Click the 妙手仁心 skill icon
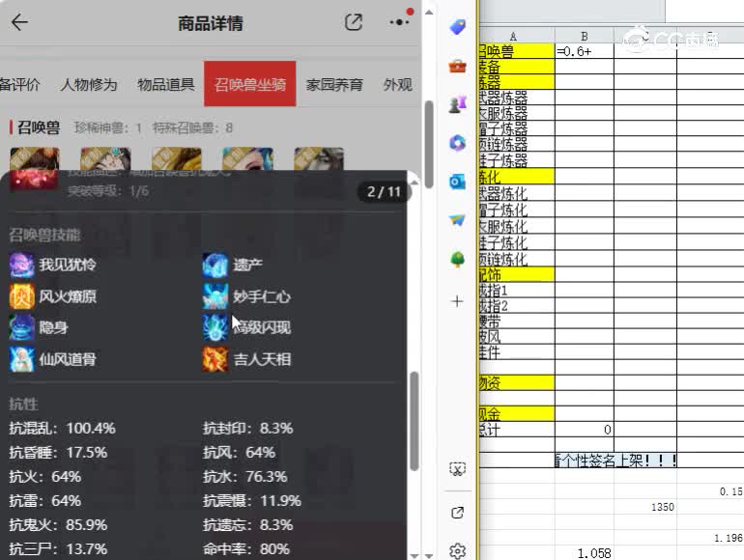This screenshot has width=744, height=560. (215, 296)
